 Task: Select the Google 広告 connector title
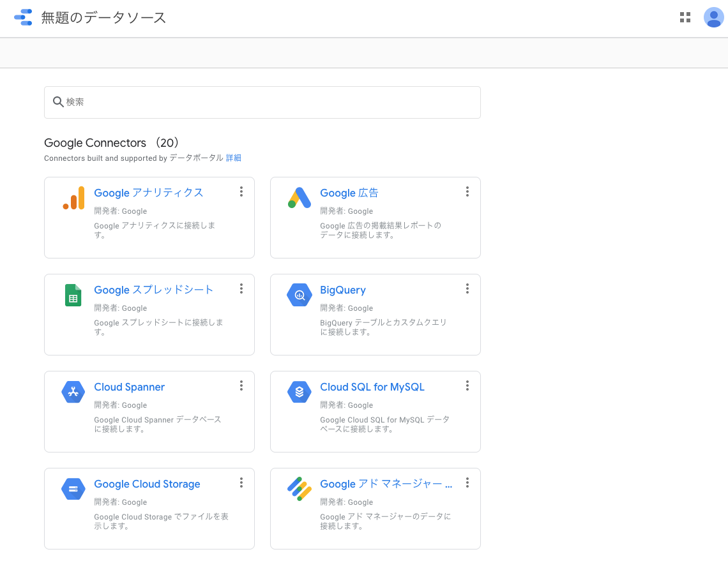point(349,193)
